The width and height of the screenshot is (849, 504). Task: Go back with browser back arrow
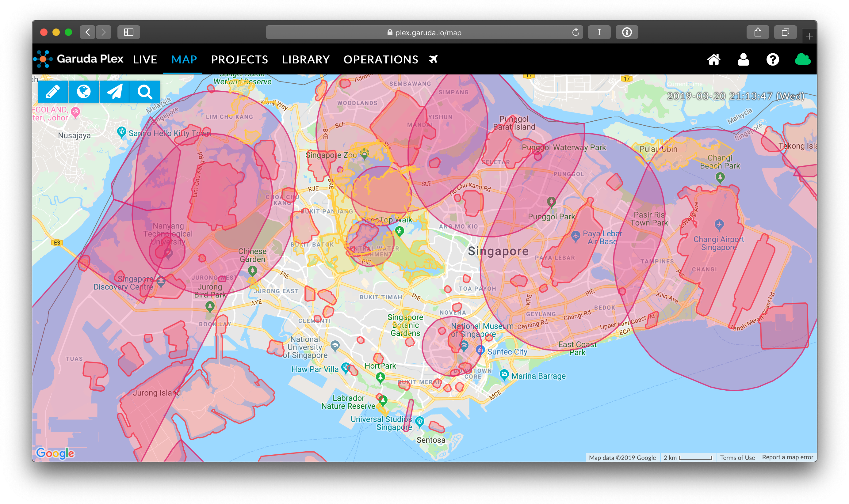(x=88, y=32)
